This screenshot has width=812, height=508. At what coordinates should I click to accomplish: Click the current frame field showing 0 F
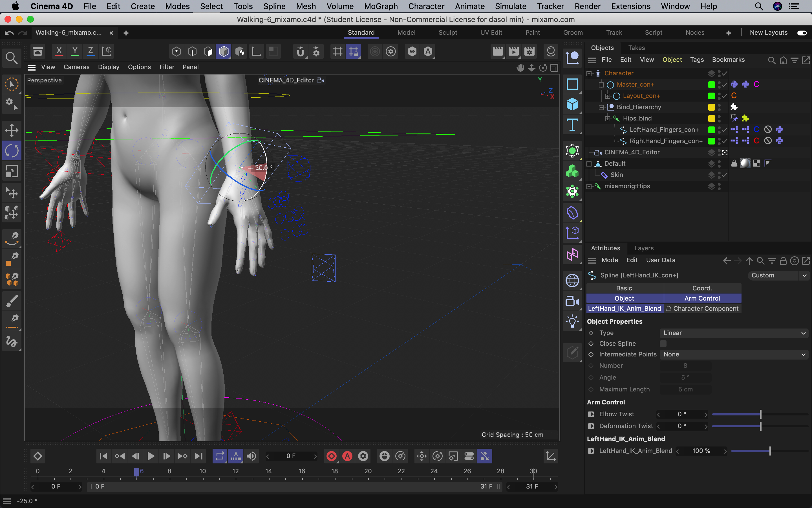[291, 456]
